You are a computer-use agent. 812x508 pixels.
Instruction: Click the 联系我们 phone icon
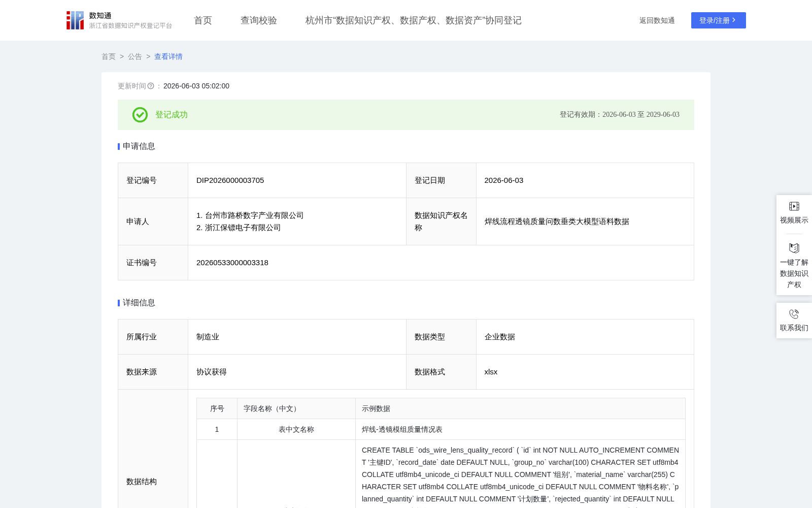tap(794, 314)
